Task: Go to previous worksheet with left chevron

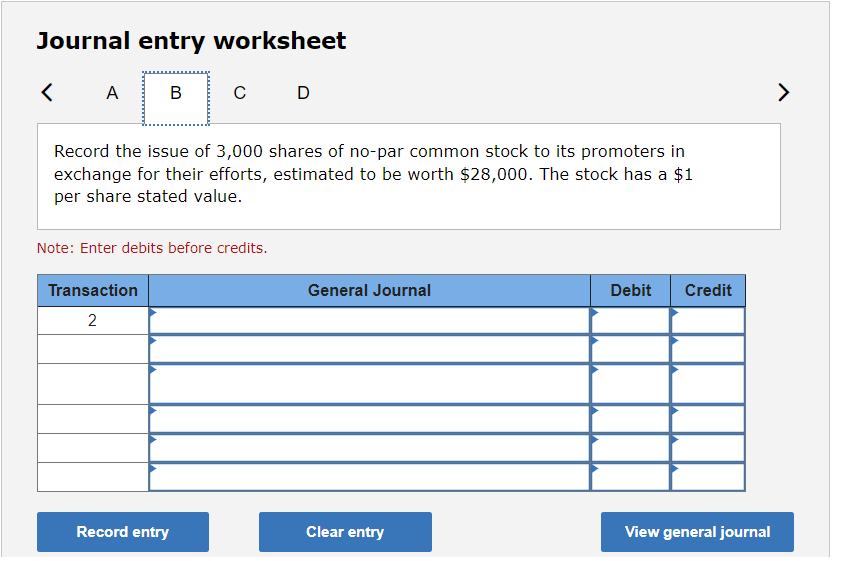Action: pyautogui.click(x=47, y=92)
